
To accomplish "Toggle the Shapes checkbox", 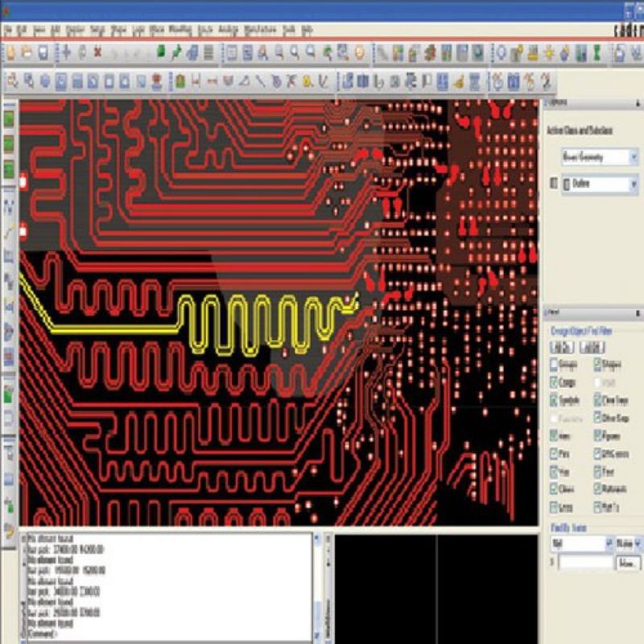I will coord(597,365).
